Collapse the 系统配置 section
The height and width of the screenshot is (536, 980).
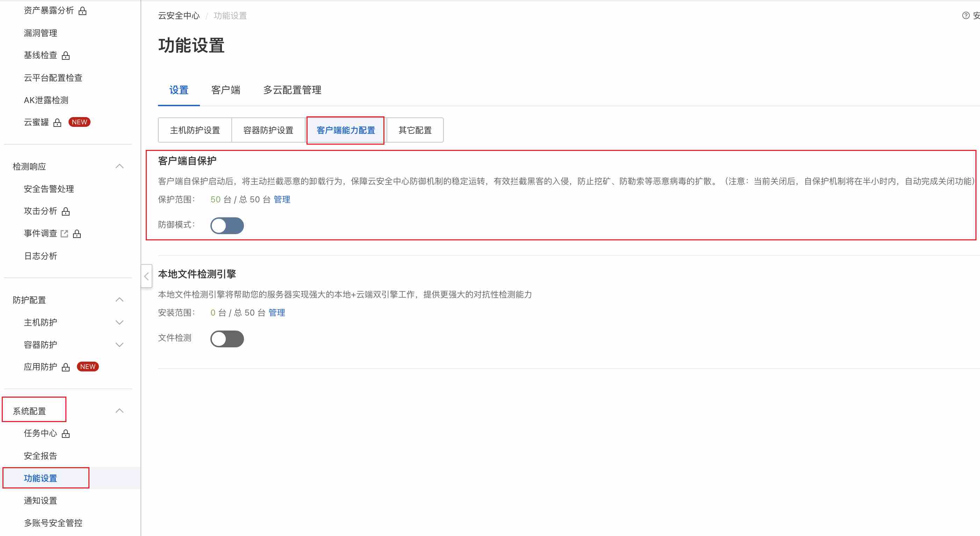pyautogui.click(x=120, y=411)
